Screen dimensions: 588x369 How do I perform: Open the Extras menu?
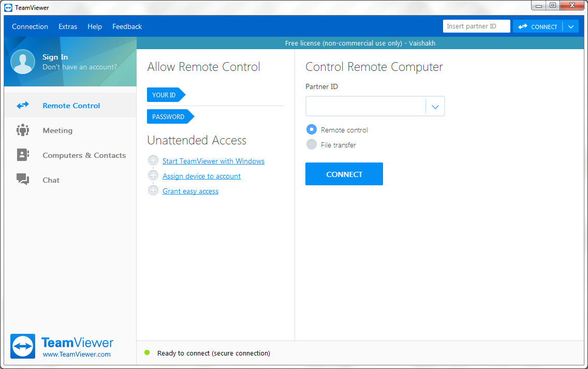coord(68,26)
